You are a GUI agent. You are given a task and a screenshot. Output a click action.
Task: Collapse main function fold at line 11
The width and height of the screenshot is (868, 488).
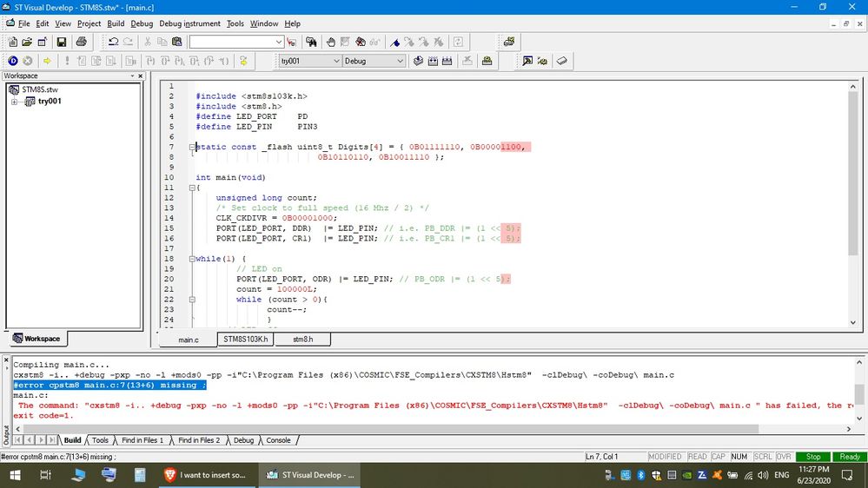point(192,188)
